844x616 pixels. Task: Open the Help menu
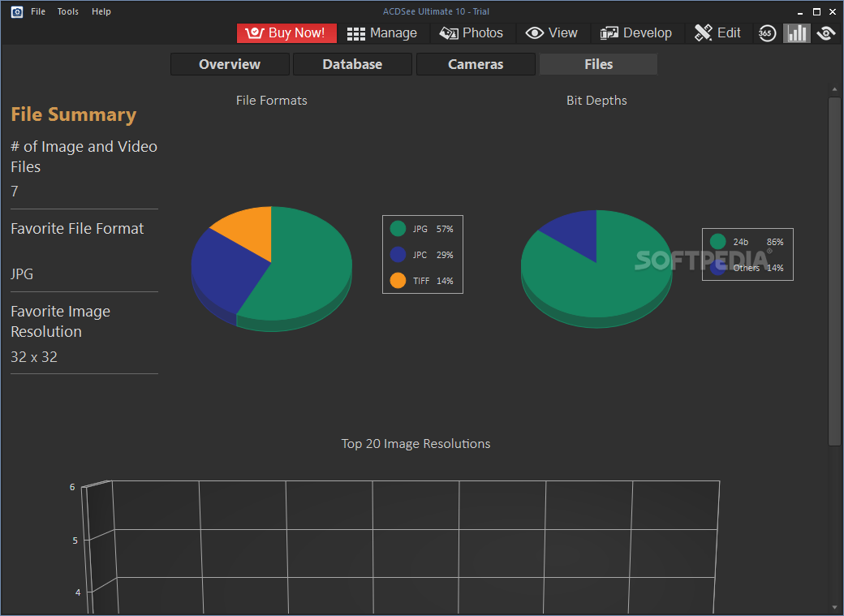tap(101, 11)
